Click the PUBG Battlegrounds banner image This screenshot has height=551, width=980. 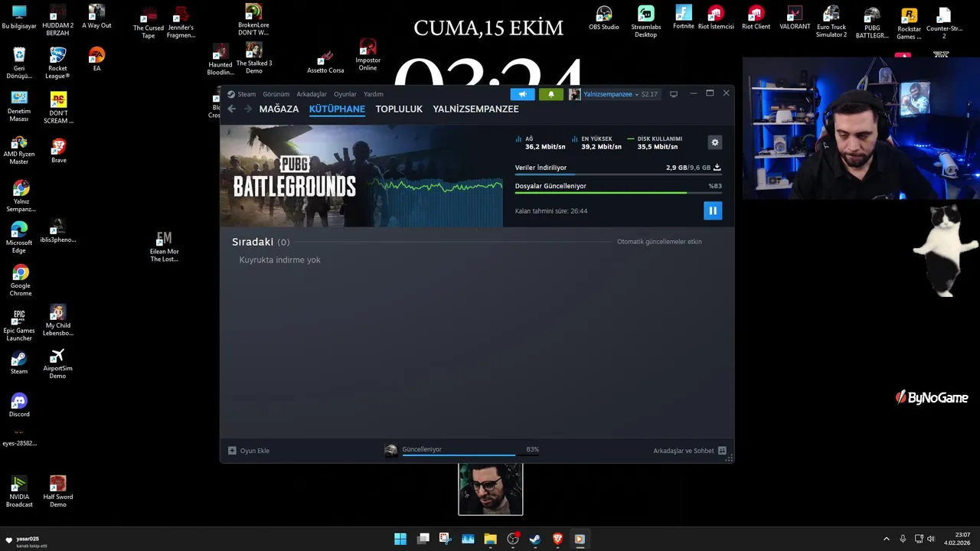[361, 176]
